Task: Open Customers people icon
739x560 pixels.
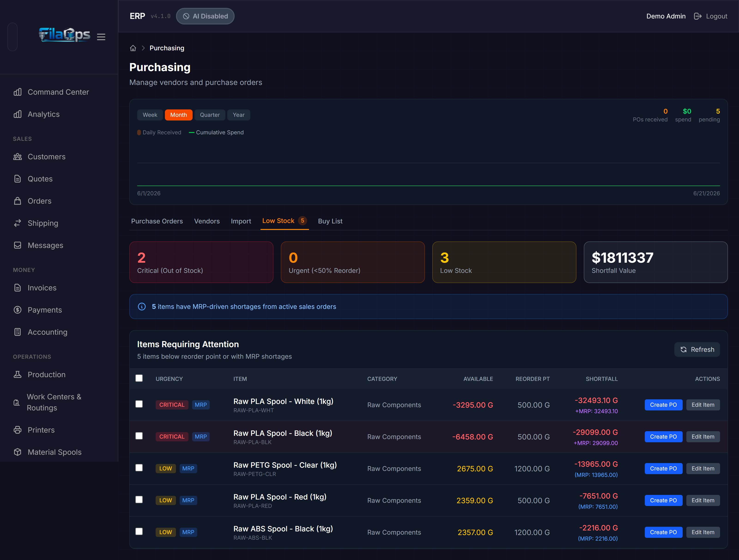Action: 18,157
